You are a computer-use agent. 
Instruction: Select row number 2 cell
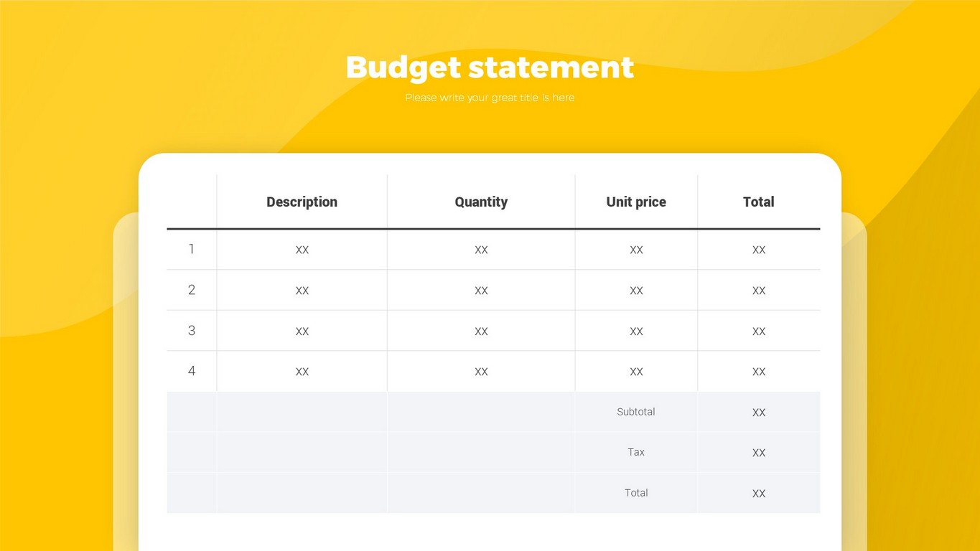[x=192, y=290]
